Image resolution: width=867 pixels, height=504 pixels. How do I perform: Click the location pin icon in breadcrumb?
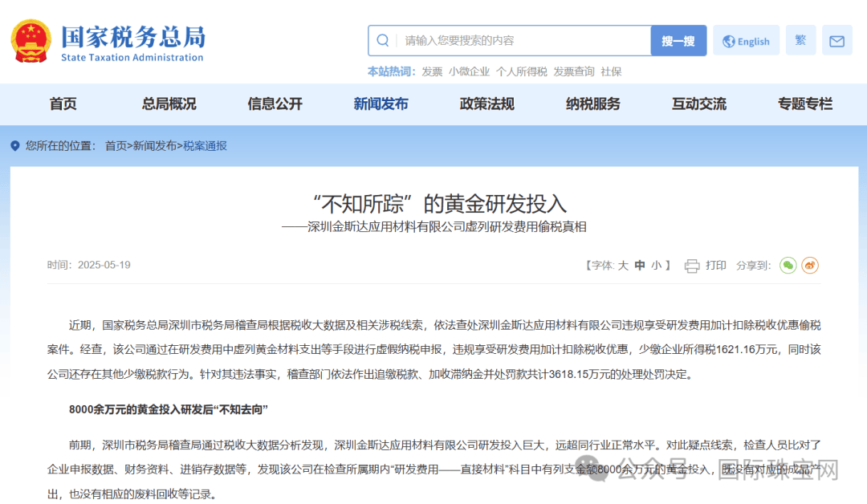(x=15, y=146)
